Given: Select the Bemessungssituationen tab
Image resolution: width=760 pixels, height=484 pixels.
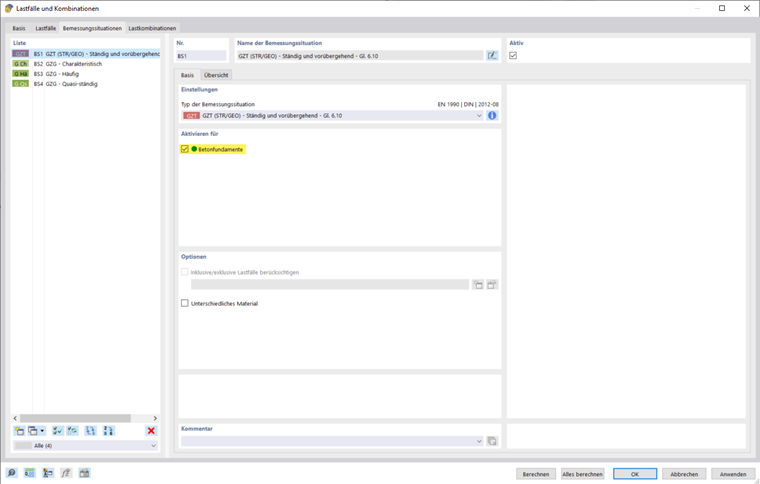Looking at the screenshot, I should coord(92,28).
